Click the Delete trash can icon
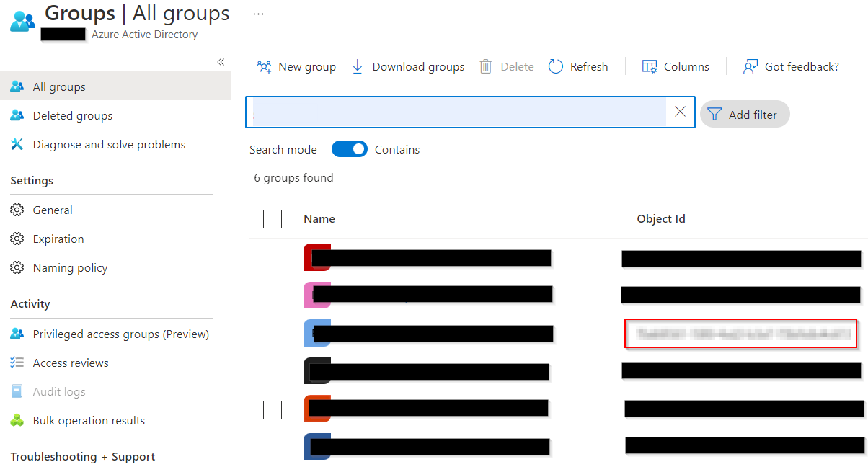 486,66
